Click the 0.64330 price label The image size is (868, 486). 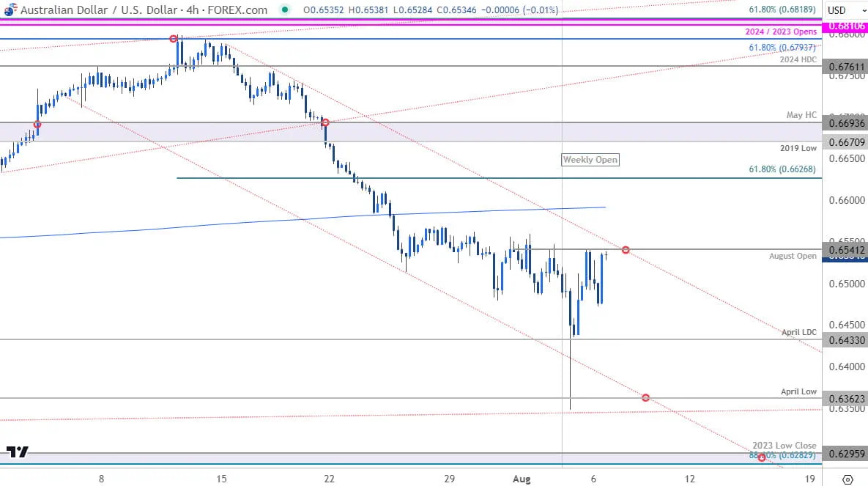click(845, 339)
